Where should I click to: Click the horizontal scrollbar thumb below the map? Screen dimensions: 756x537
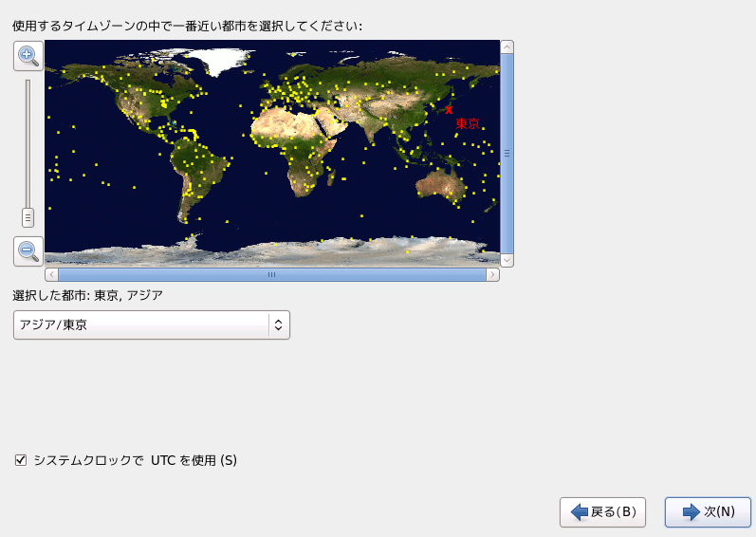click(271, 274)
